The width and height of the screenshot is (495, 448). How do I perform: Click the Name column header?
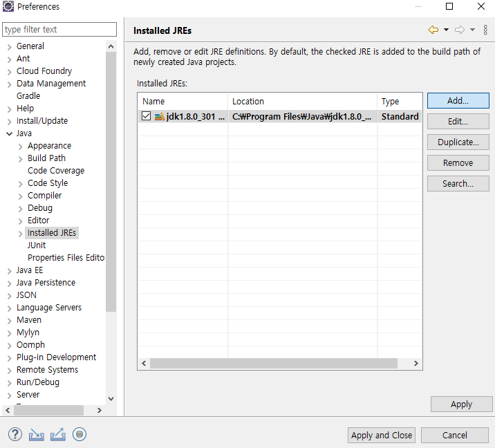tap(183, 102)
